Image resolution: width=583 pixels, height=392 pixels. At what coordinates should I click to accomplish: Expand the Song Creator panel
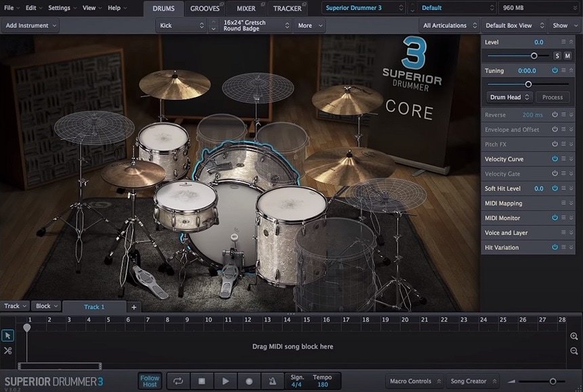click(x=473, y=381)
